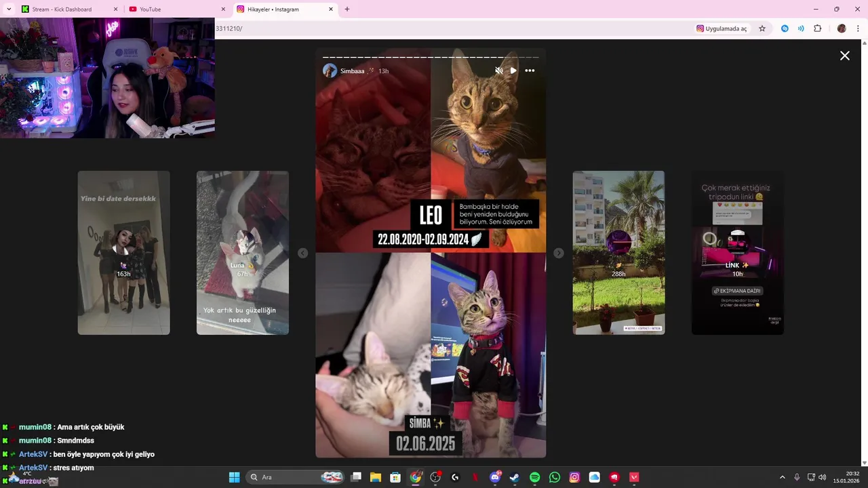Open Logitech G HUB from taskbar
Image resolution: width=868 pixels, height=488 pixels.
[455, 477]
